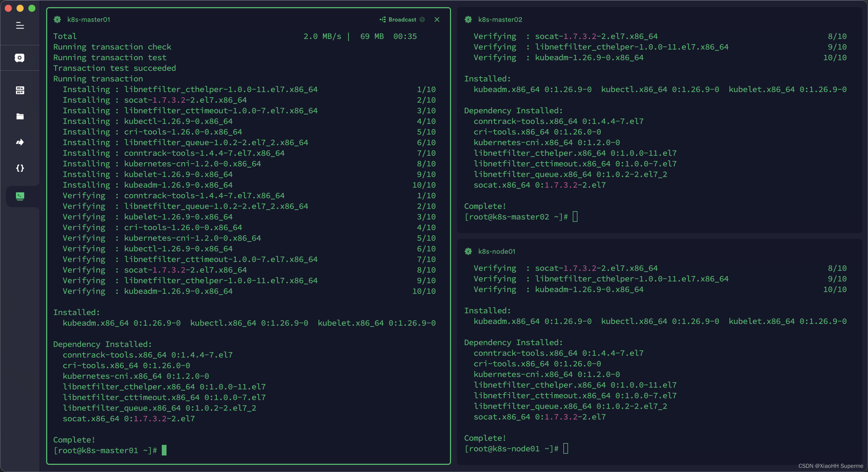Click the k8s-master02 shell prompt cursor
This screenshot has width=868, height=472.
(x=575, y=217)
